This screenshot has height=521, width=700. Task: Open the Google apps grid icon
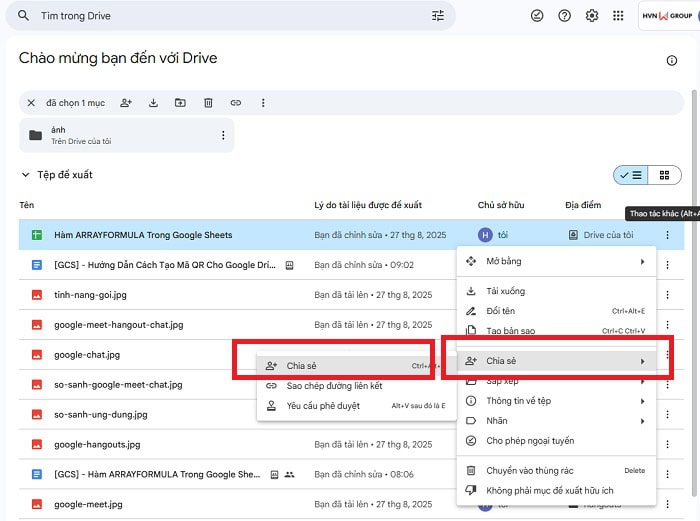pos(619,16)
